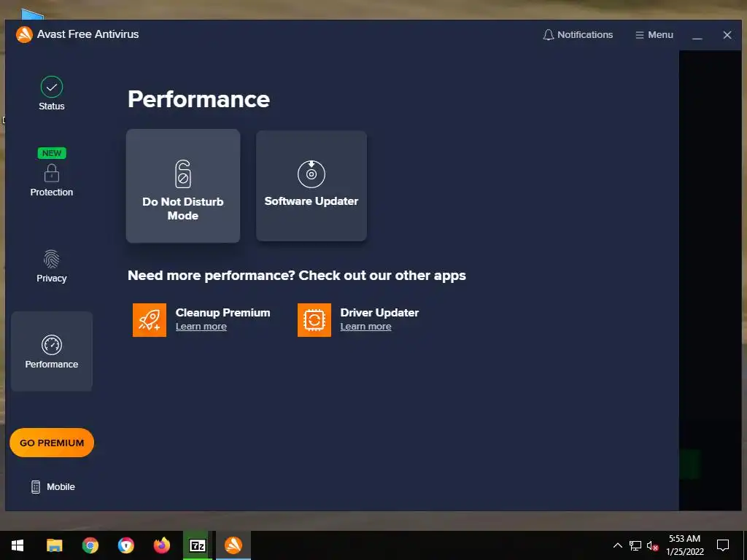Click the Cleanup Premium rocket icon
The width and height of the screenshot is (747, 560).
coord(150,320)
